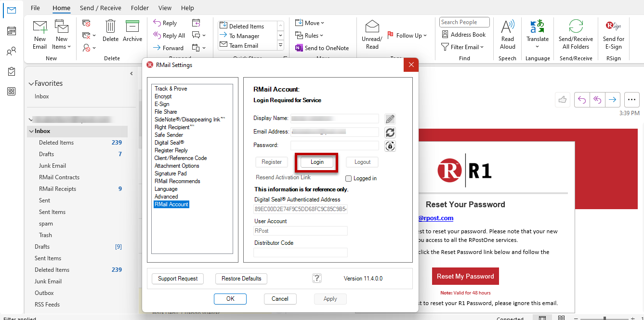The width and height of the screenshot is (644, 320).
Task: Click the Send to OneNote icon
Action: (x=299, y=48)
